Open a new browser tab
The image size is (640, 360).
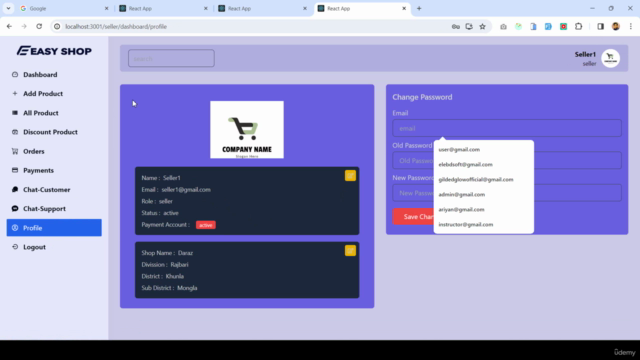419,8
